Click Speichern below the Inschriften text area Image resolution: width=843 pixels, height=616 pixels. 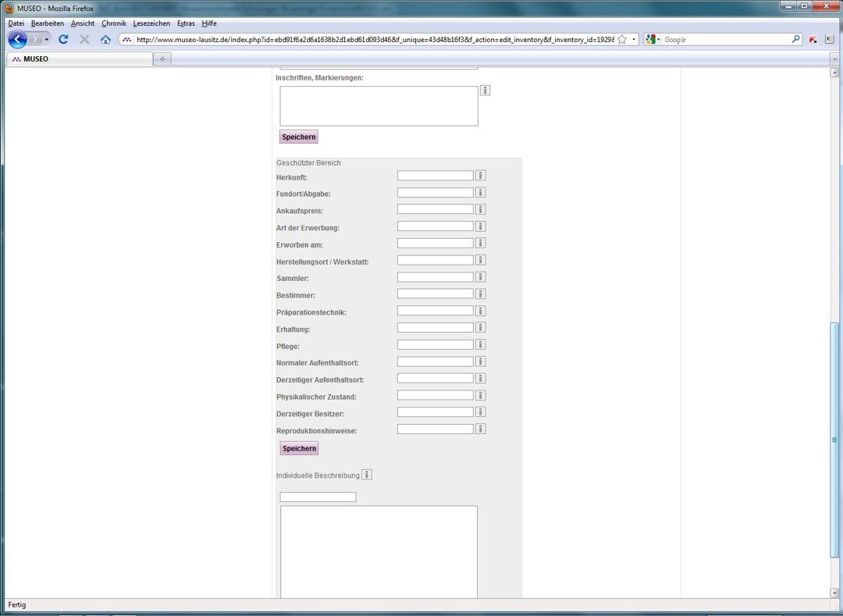point(299,137)
